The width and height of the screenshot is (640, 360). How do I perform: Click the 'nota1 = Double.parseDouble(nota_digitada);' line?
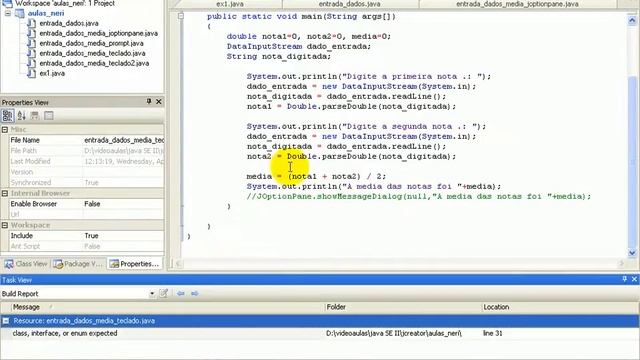point(351,107)
